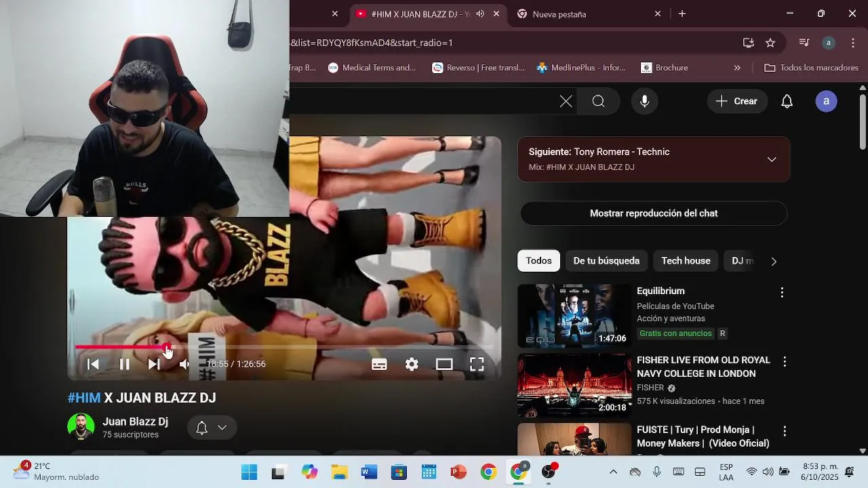868x488 pixels.
Task: Open the Brochure bookmark
Action: 665,68
